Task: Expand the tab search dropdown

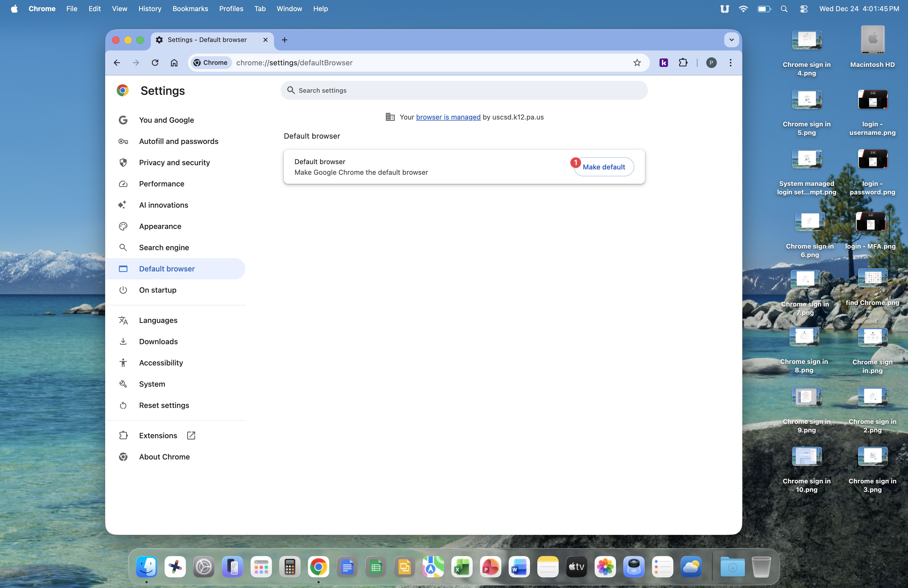Action: click(731, 40)
